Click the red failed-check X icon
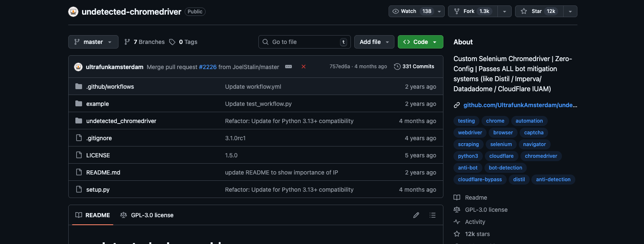 (304, 66)
